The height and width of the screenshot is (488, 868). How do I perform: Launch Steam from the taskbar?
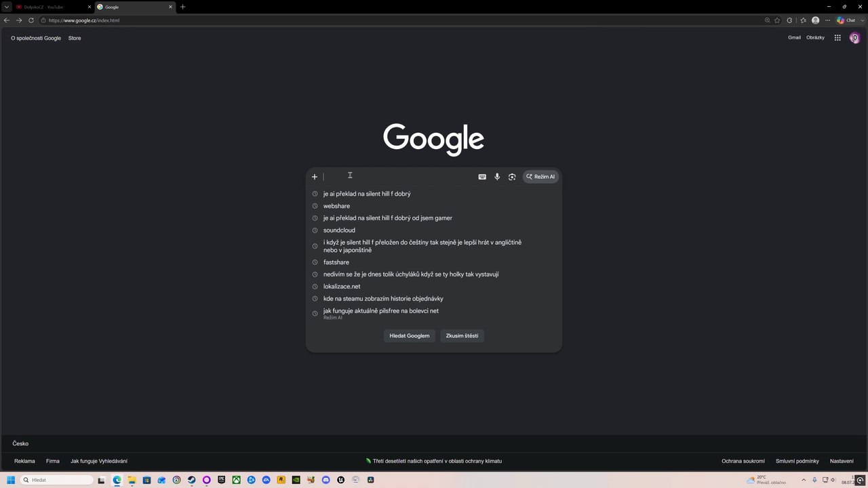(191, 480)
